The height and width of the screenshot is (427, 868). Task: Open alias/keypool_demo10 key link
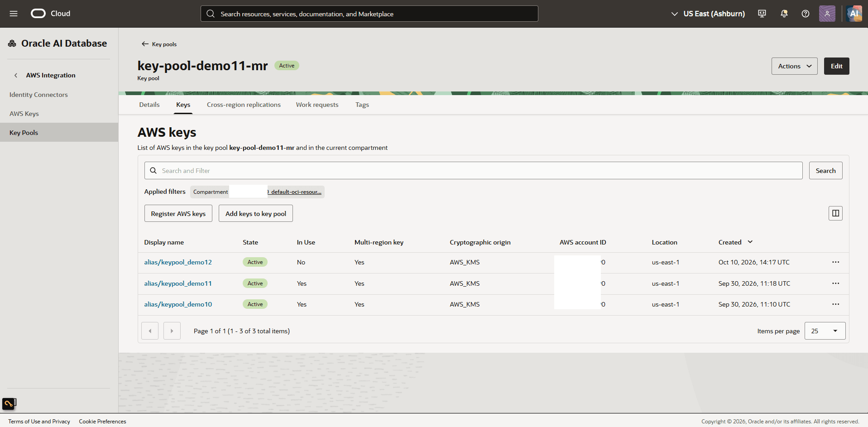pos(178,304)
